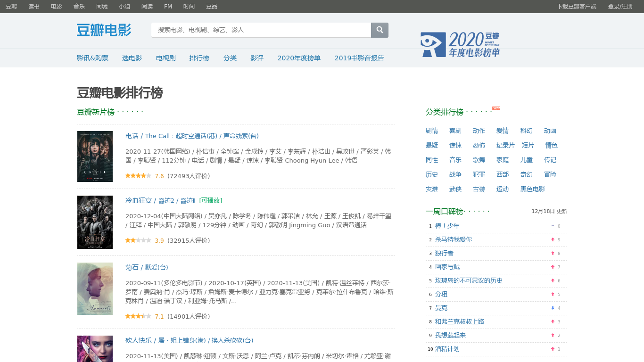Open 小组 in the top bar
Screen dimensions: 644x362
124,7
